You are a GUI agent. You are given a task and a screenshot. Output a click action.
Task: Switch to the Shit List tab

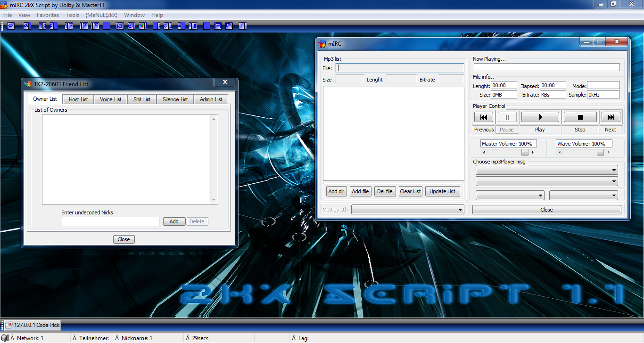point(142,99)
